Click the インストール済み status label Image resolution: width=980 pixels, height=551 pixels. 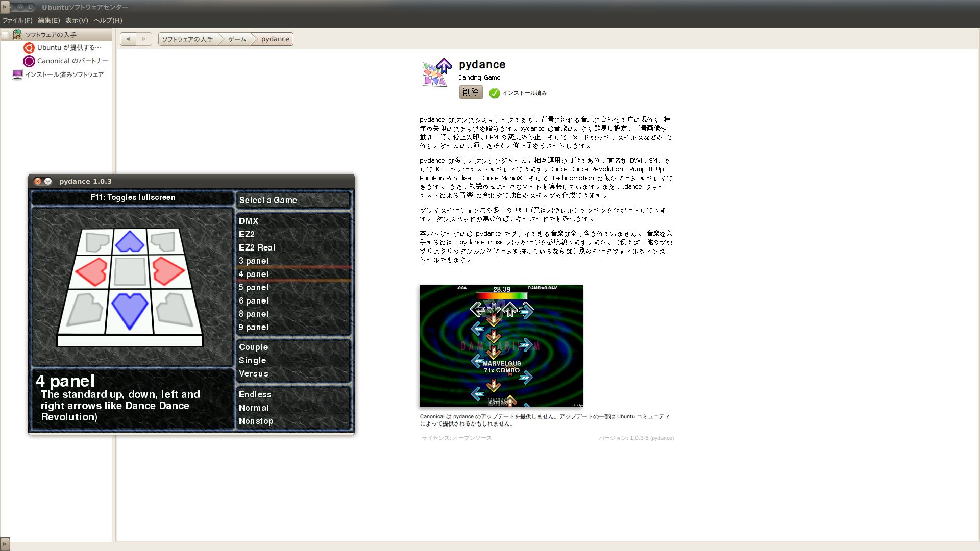click(525, 93)
